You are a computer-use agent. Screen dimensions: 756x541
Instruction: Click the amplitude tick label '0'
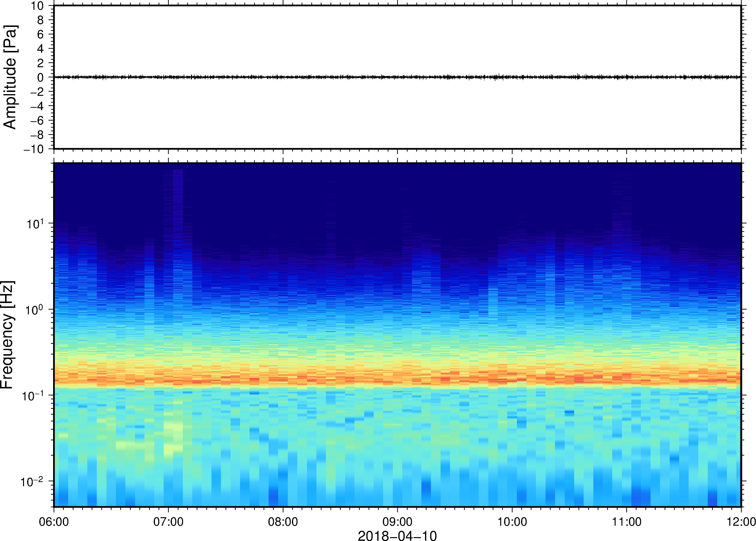point(41,77)
